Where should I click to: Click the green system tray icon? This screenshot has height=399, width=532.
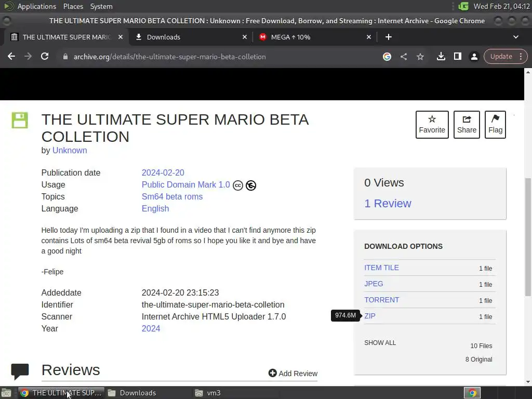coord(463,6)
